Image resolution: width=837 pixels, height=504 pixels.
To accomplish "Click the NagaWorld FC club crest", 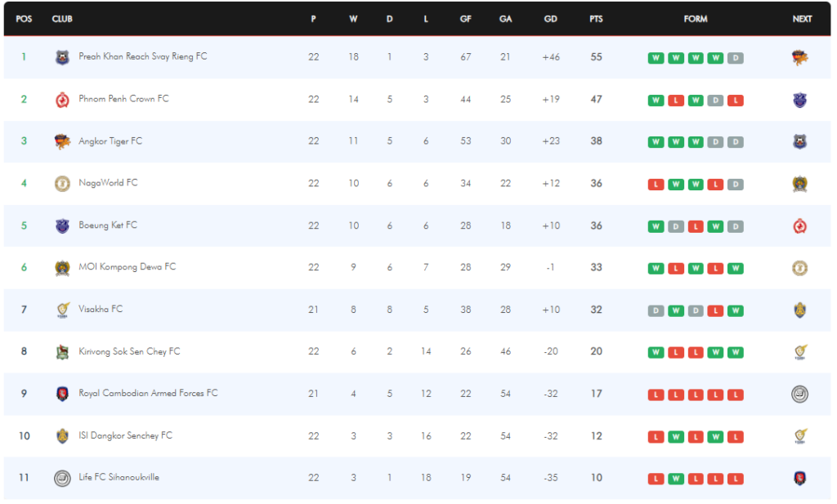I will point(62,184).
